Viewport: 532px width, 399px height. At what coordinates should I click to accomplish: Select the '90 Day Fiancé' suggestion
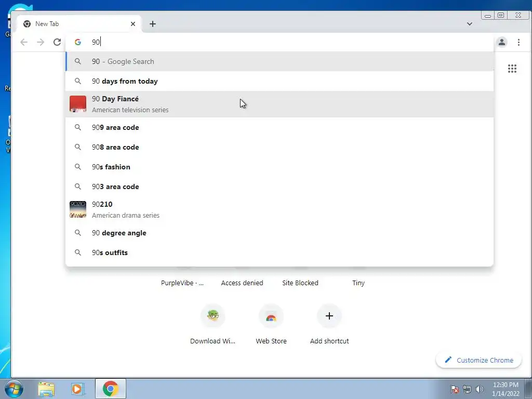click(280, 104)
